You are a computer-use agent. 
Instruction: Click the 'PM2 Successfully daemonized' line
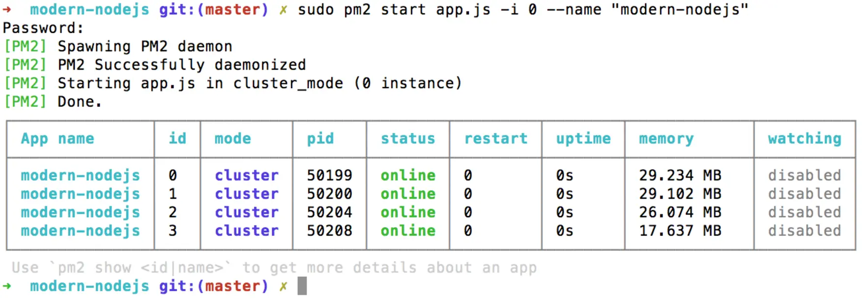click(182, 65)
